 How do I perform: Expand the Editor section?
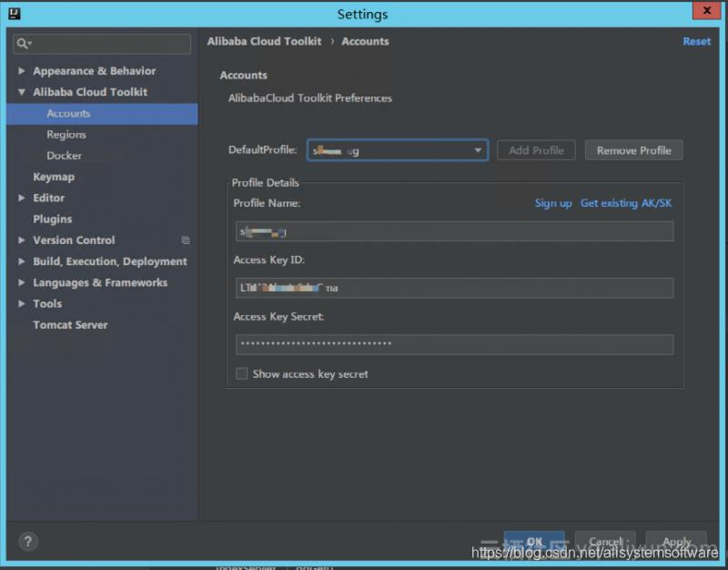point(21,198)
